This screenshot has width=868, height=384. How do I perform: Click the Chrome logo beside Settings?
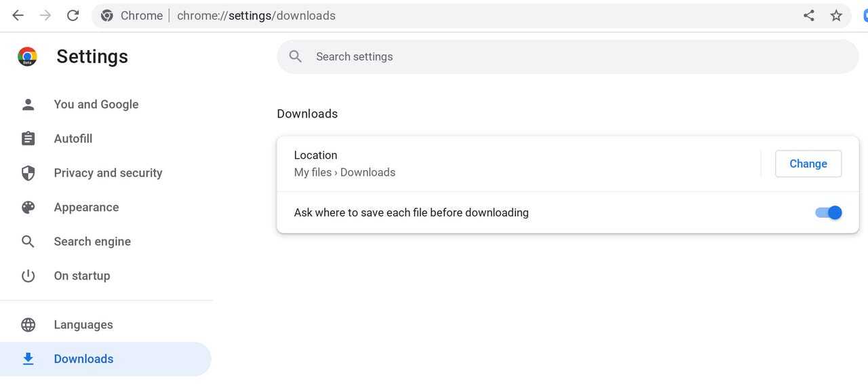27,56
